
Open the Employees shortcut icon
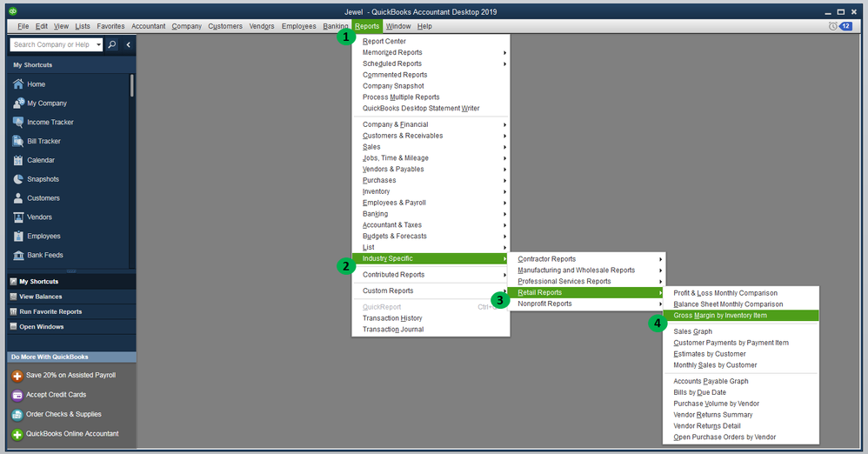click(x=18, y=236)
